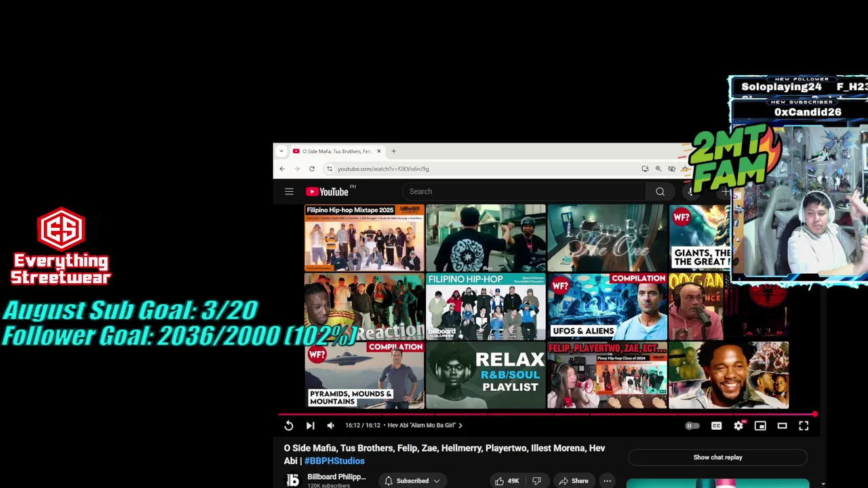Click the page scrollbar down arrow

[x=823, y=484]
